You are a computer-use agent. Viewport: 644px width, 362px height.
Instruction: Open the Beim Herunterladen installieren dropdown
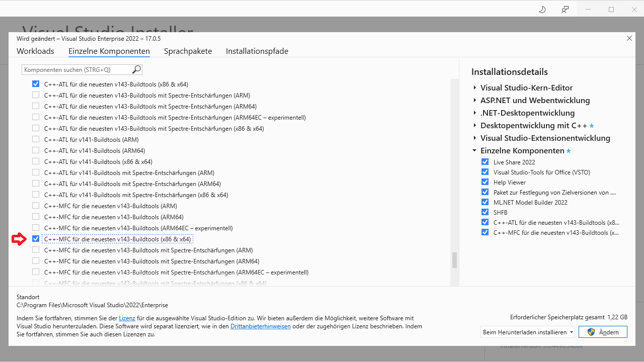coord(527,332)
